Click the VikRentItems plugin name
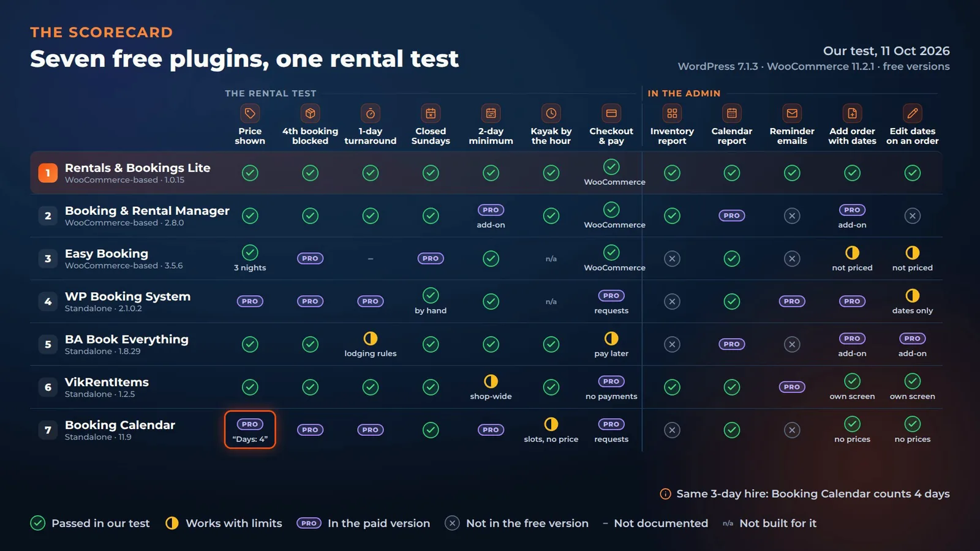The width and height of the screenshot is (980, 551). coord(107,382)
